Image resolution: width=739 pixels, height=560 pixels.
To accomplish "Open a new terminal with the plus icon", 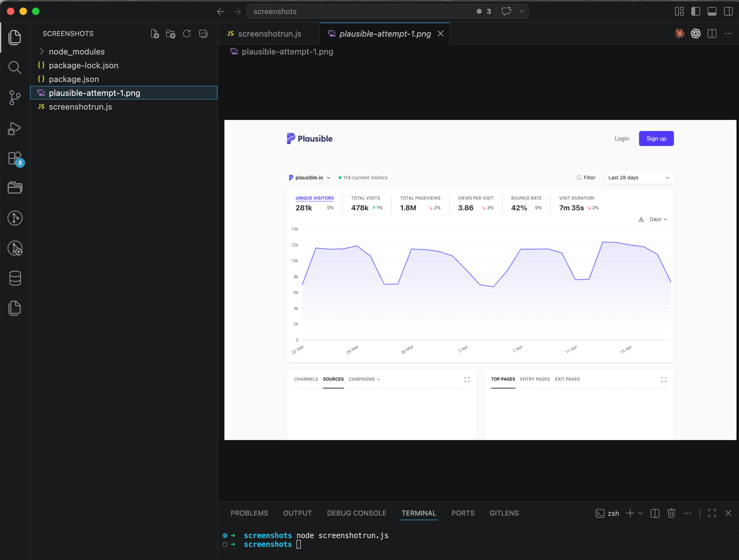I will [631, 513].
